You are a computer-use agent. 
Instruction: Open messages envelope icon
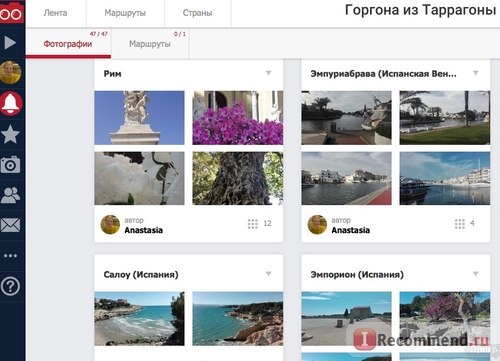click(x=10, y=225)
